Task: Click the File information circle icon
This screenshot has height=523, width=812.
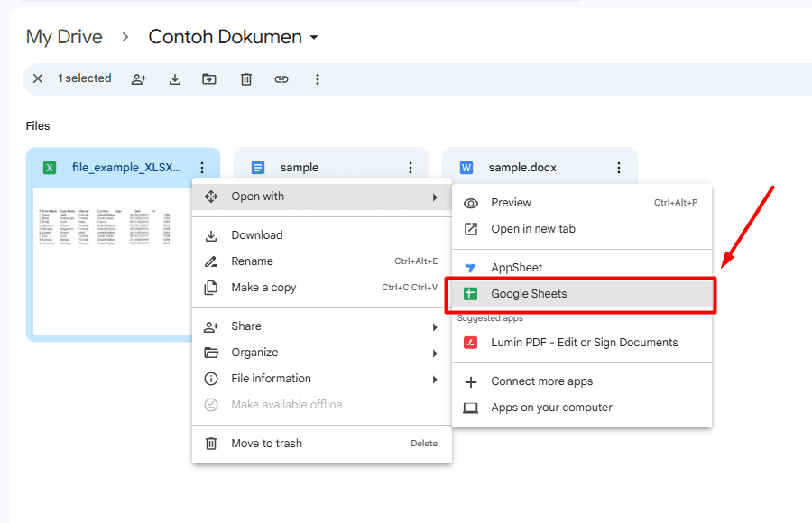Action: pyautogui.click(x=211, y=379)
